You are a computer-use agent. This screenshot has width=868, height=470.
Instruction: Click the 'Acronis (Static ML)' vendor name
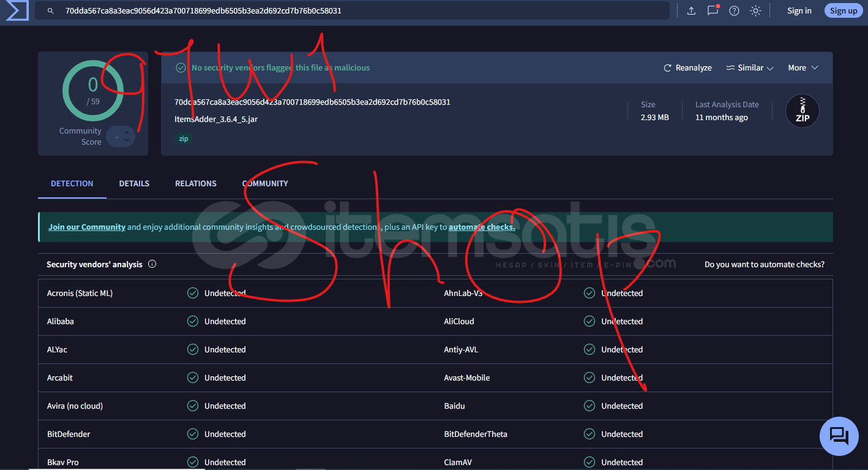pyautogui.click(x=80, y=293)
